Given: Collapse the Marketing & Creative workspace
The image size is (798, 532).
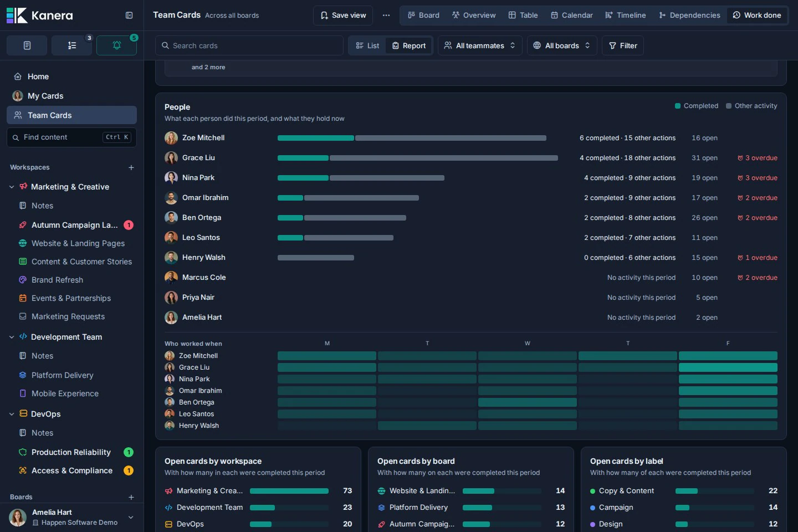Looking at the screenshot, I should click(x=12, y=187).
